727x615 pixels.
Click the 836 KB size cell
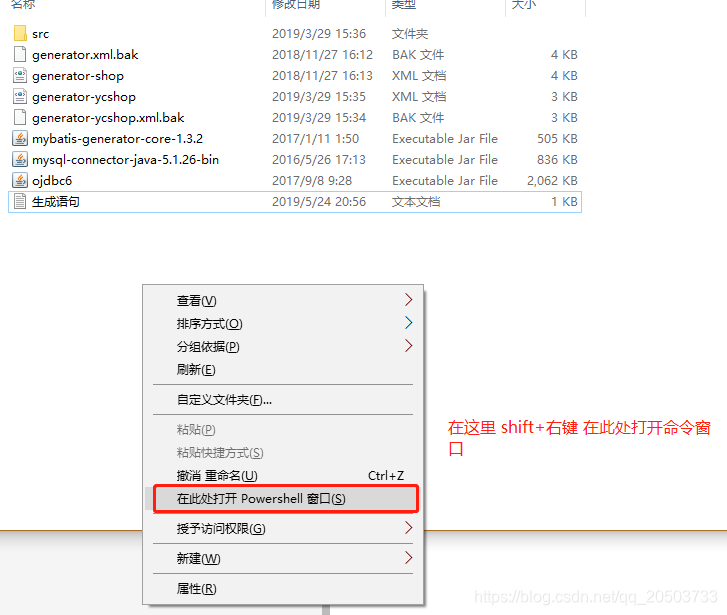(x=557, y=160)
